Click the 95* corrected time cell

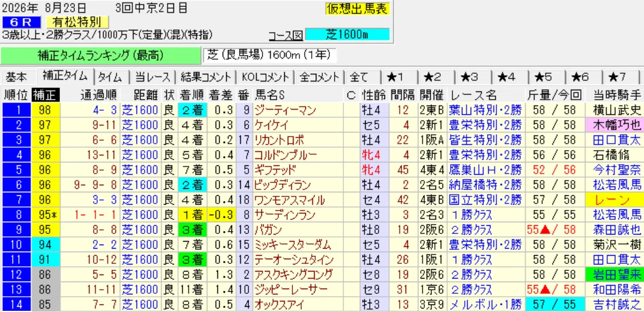click(46, 215)
